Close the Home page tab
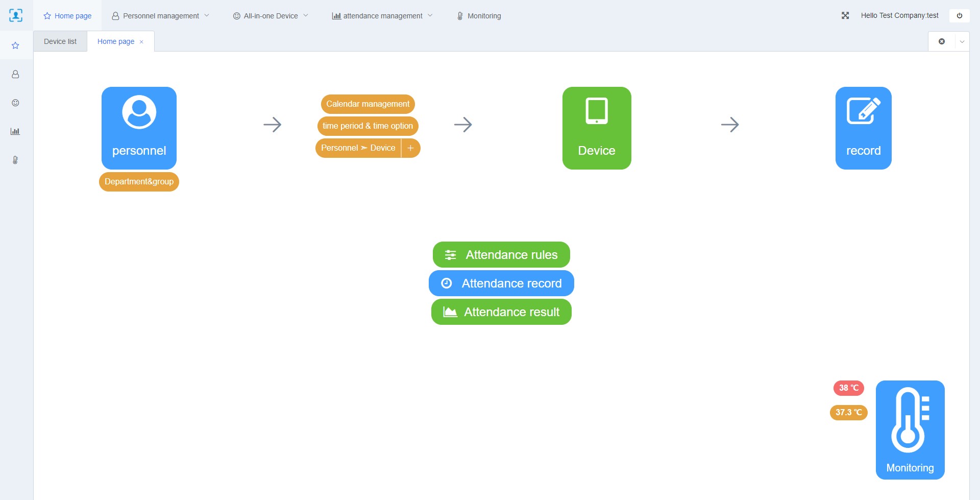The width and height of the screenshot is (980, 500). click(x=141, y=42)
